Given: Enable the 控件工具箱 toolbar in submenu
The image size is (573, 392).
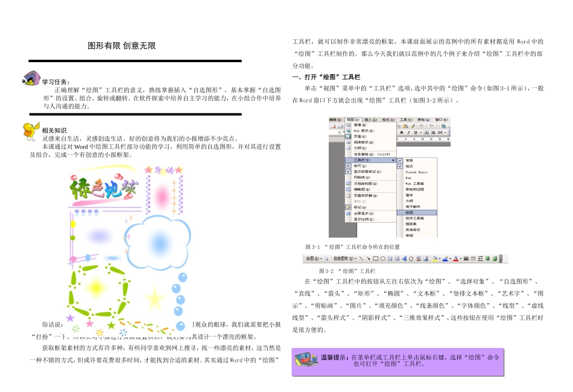Looking at the screenshot, I should coord(417,218).
